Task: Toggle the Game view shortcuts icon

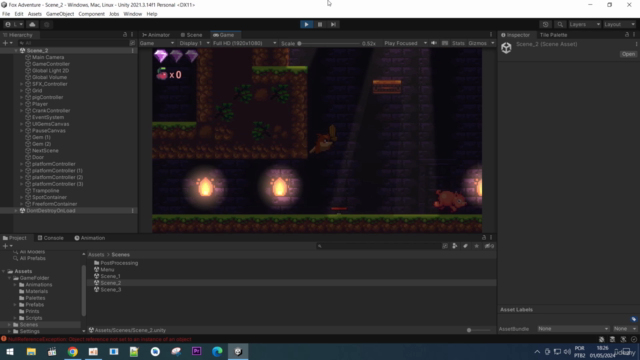Action: coord(445,43)
